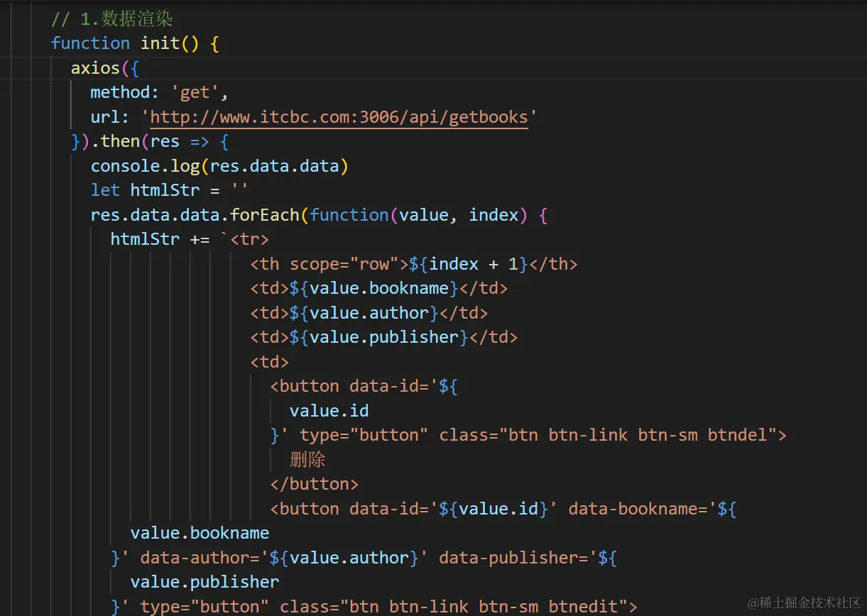The image size is (867, 616).
Task: Click the comment '// 1.数据渲染'
Action: [x=111, y=18]
